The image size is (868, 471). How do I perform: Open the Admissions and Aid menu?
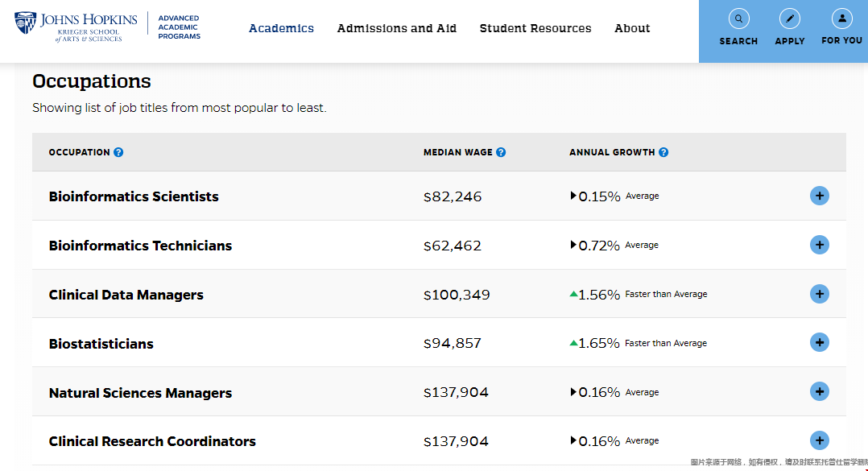[396, 28]
